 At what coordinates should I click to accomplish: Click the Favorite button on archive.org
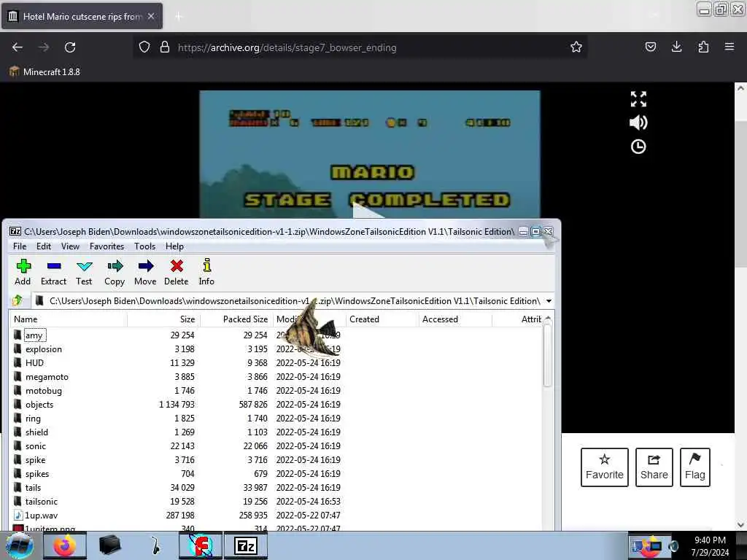click(605, 467)
